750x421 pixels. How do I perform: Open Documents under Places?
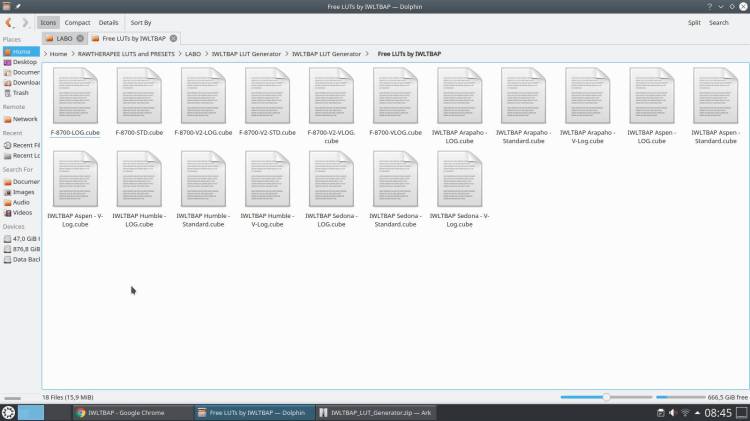[21, 72]
